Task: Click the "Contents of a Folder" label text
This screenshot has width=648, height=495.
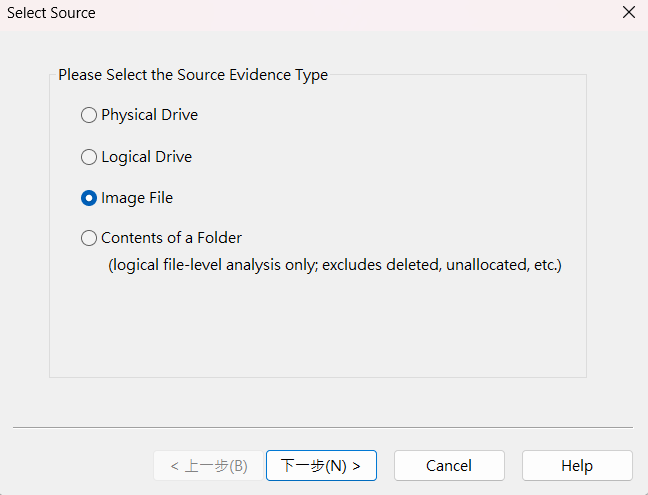Action: (171, 238)
